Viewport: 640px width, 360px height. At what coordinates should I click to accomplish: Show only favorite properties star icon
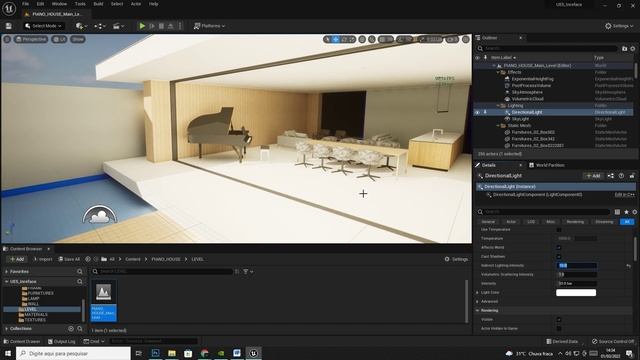(x=626, y=212)
